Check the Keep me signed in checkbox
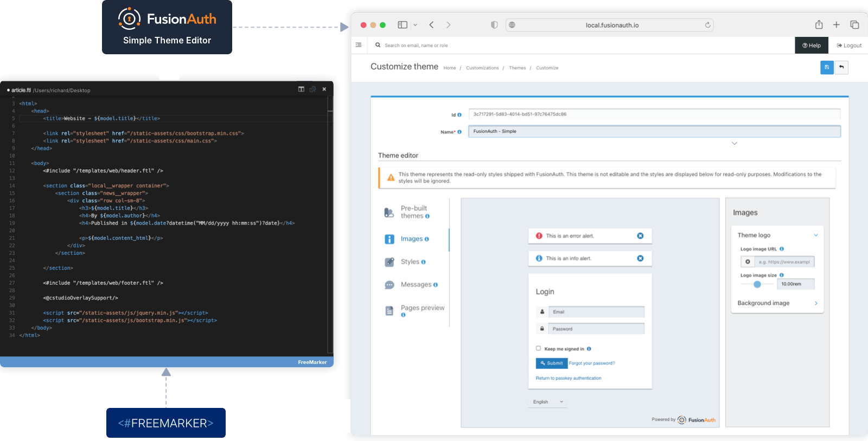The height and width of the screenshot is (441, 868). coord(539,348)
